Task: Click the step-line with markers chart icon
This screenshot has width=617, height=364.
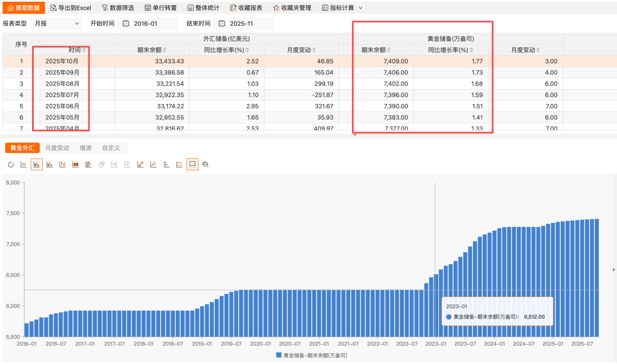Action: click(x=141, y=165)
